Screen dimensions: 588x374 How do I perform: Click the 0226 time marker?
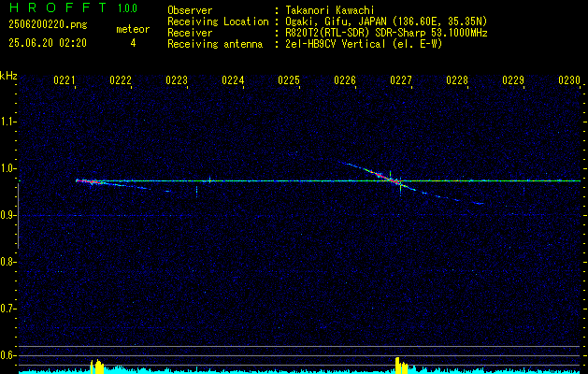pos(345,80)
